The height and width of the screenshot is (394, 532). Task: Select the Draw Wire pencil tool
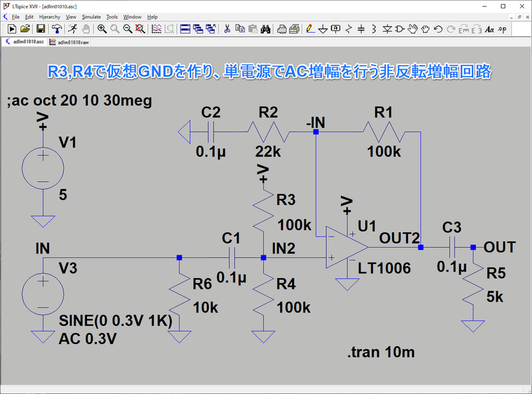[x=310, y=29]
